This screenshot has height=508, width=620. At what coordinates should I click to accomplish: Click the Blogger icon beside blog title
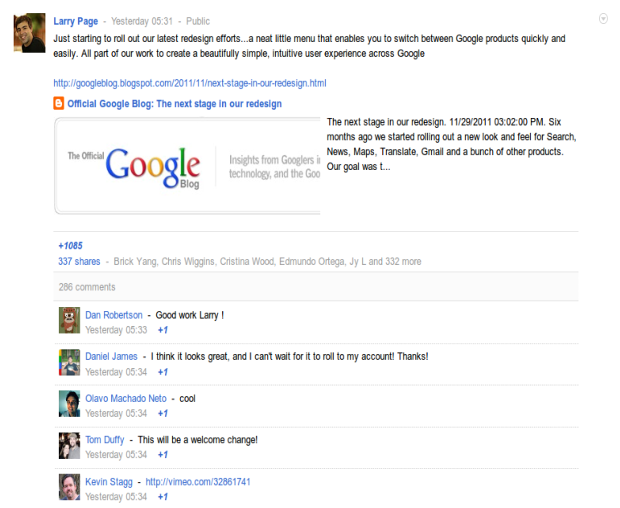pos(59,104)
